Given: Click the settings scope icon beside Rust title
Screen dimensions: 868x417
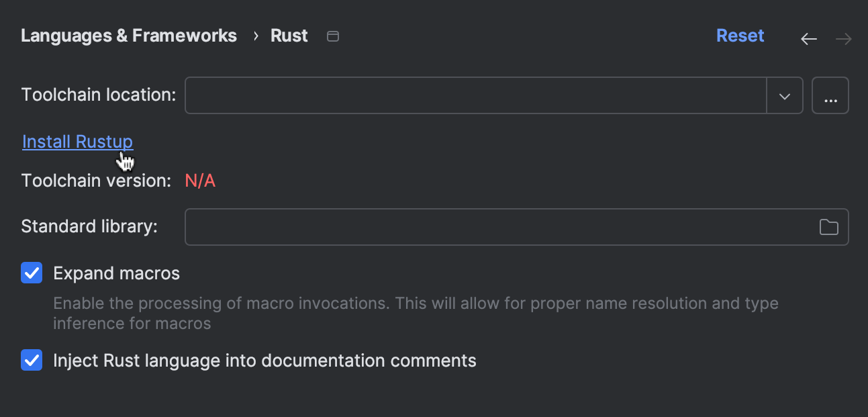Looking at the screenshot, I should tap(332, 36).
